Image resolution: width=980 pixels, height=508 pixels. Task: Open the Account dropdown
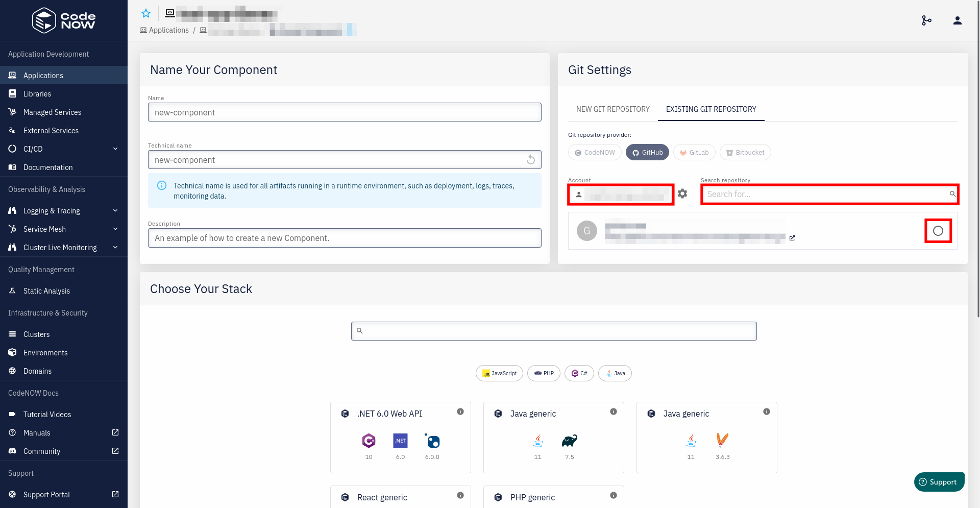click(x=621, y=195)
